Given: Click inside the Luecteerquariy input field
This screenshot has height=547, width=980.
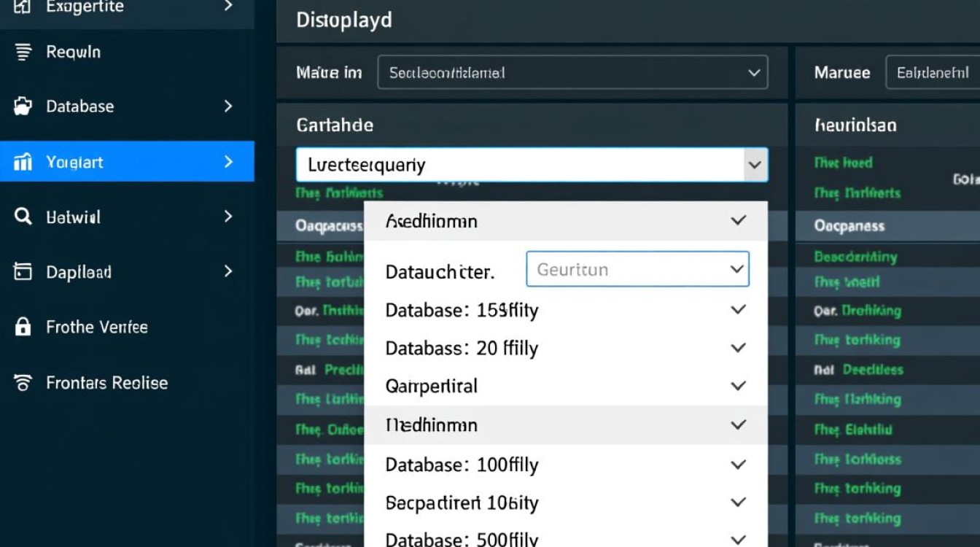Looking at the screenshot, I should [x=510, y=165].
